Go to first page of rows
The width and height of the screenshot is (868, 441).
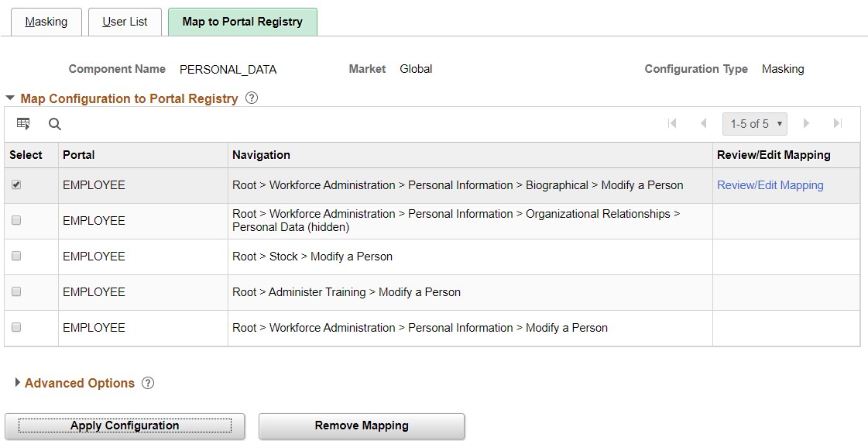click(x=672, y=123)
